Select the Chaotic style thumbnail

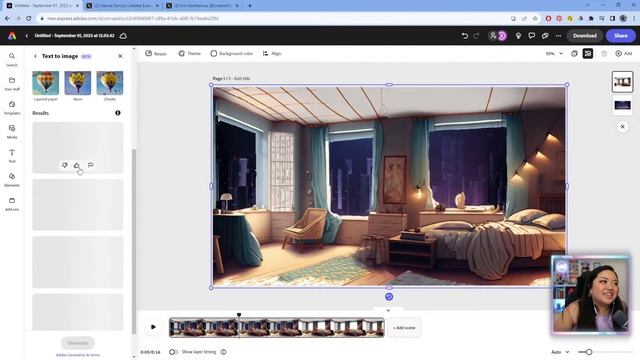coord(110,83)
